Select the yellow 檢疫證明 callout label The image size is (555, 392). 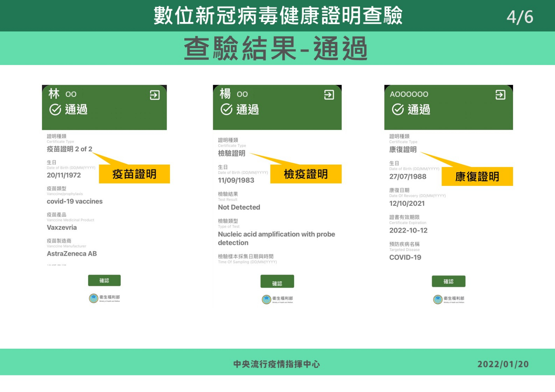(306, 174)
